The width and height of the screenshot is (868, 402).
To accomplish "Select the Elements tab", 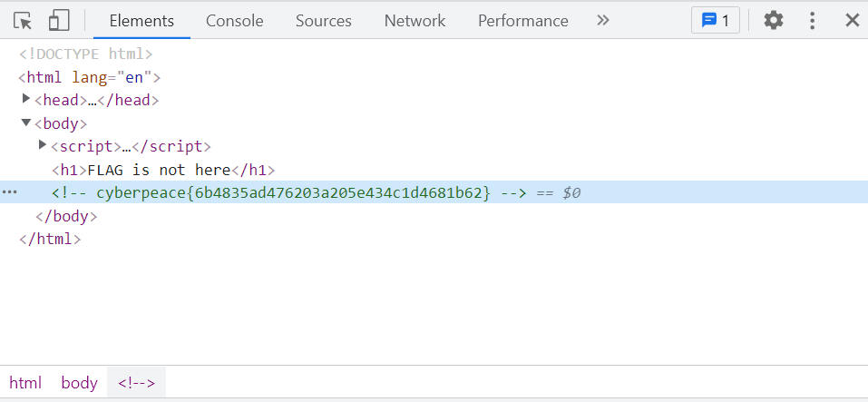I will point(141,20).
